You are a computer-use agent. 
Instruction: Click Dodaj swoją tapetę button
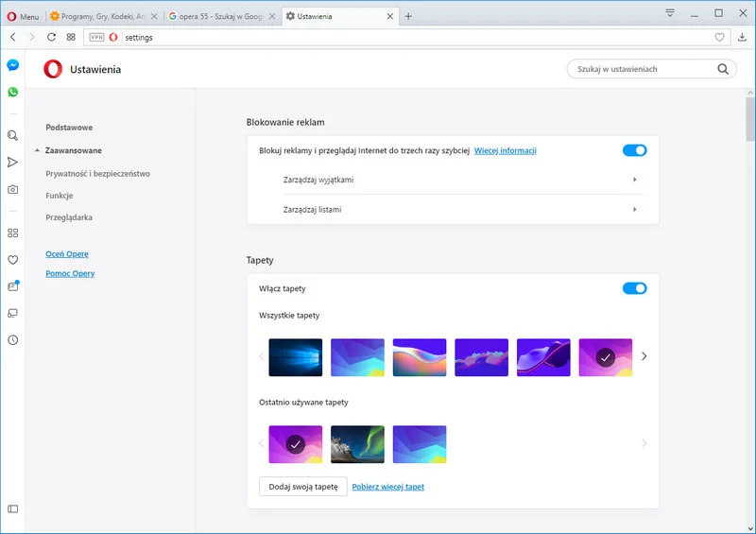302,487
